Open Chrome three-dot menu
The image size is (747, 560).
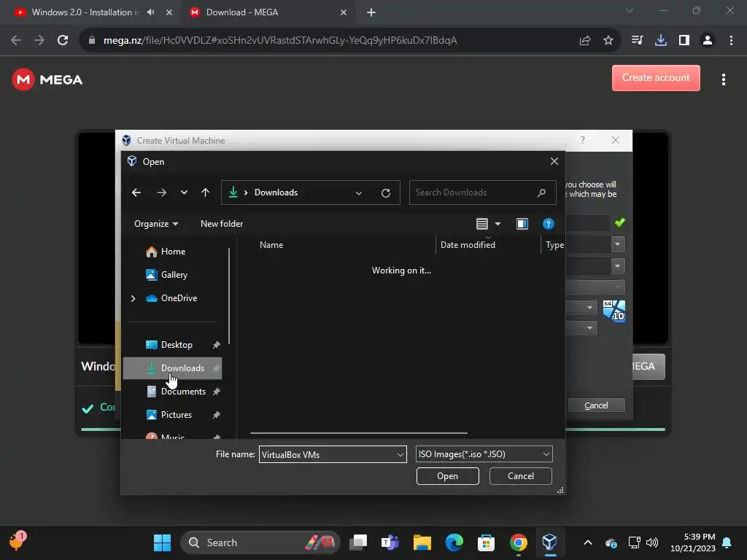tap(731, 41)
